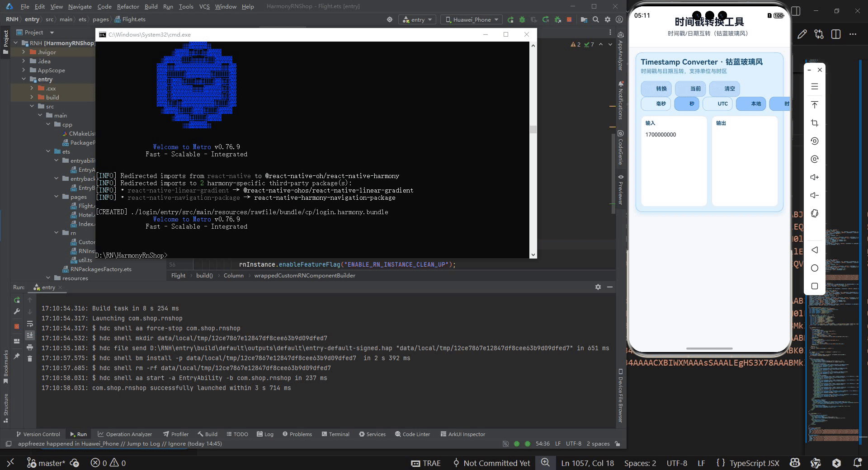Toggle soft-wrap in Run panel
This screenshot has width=868, height=470.
coord(30,324)
